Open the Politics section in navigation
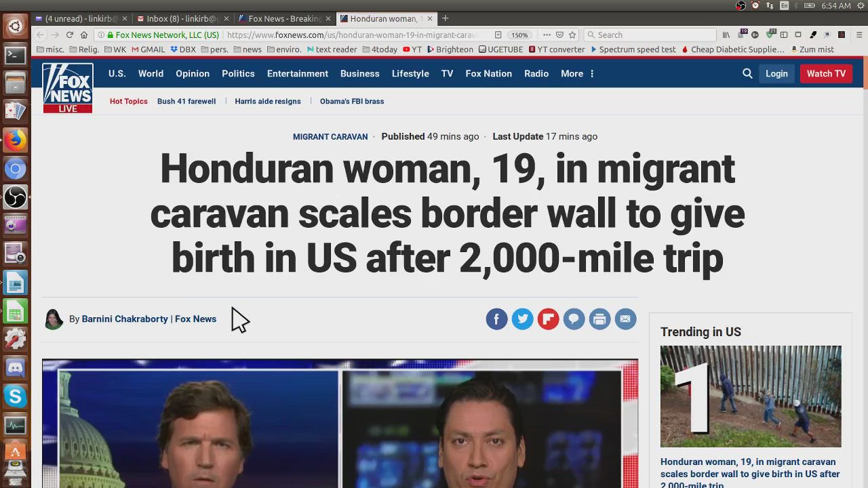 238,73
